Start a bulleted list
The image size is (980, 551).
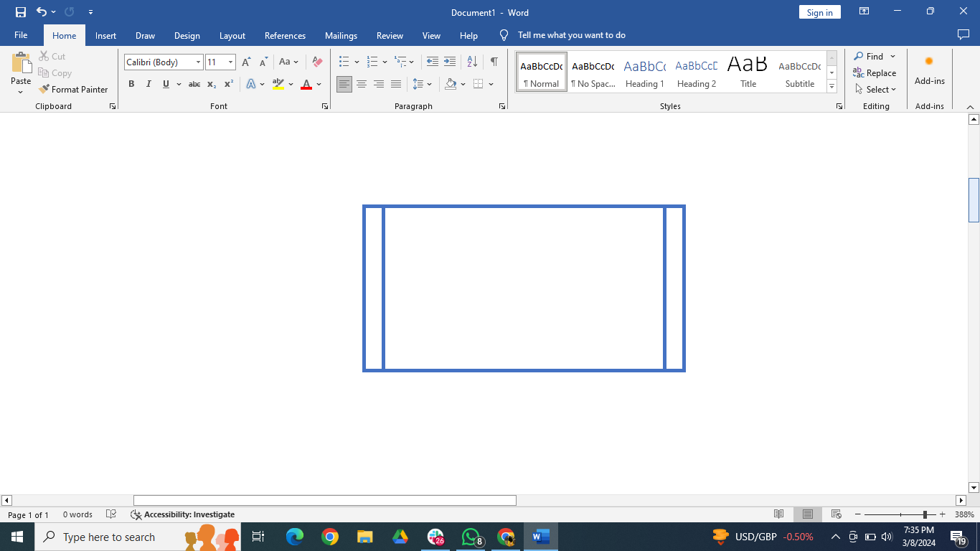[x=344, y=62]
